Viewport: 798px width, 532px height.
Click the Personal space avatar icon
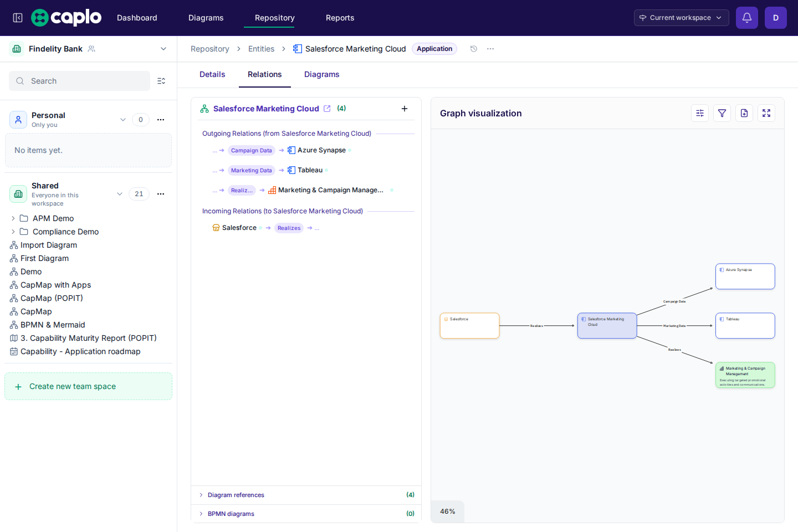pos(18,120)
